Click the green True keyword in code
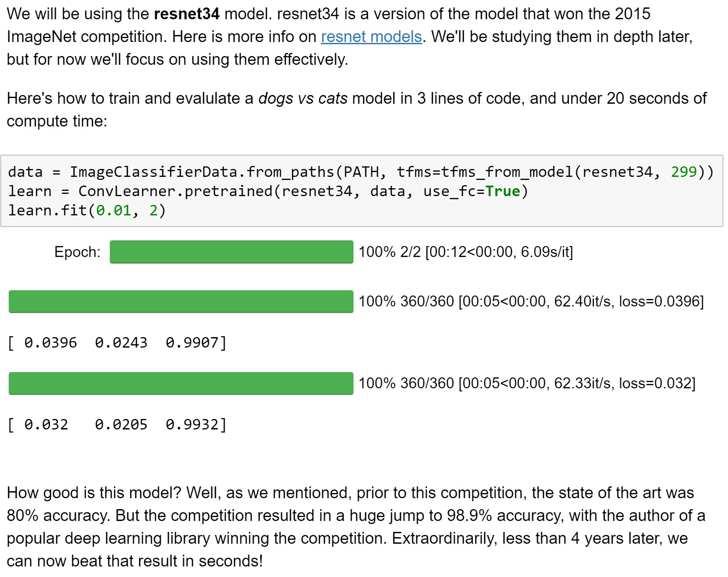This screenshot has height=577, width=728. coord(502,191)
